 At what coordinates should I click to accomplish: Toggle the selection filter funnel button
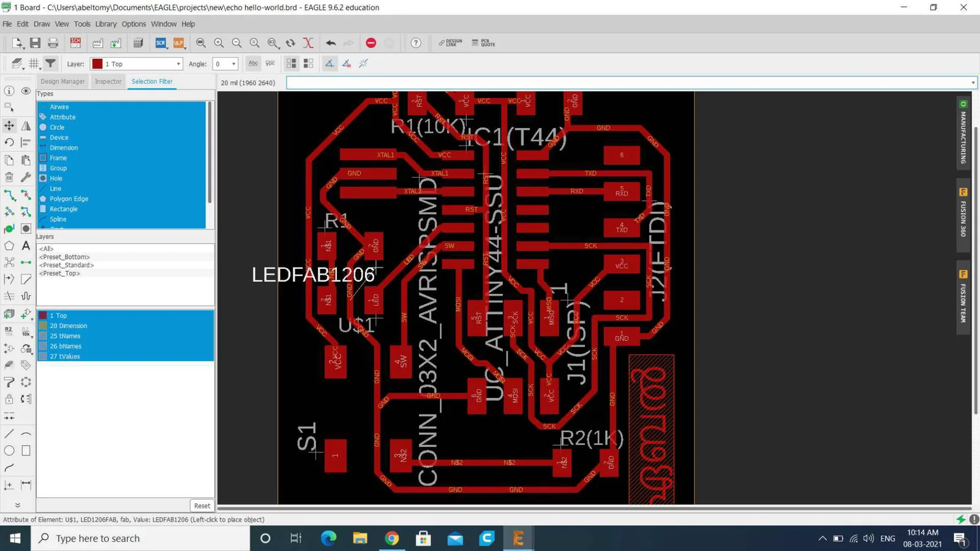51,64
